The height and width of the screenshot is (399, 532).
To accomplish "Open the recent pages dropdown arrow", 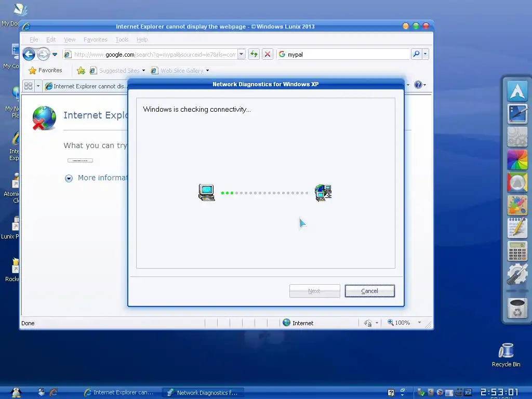I will pos(55,54).
